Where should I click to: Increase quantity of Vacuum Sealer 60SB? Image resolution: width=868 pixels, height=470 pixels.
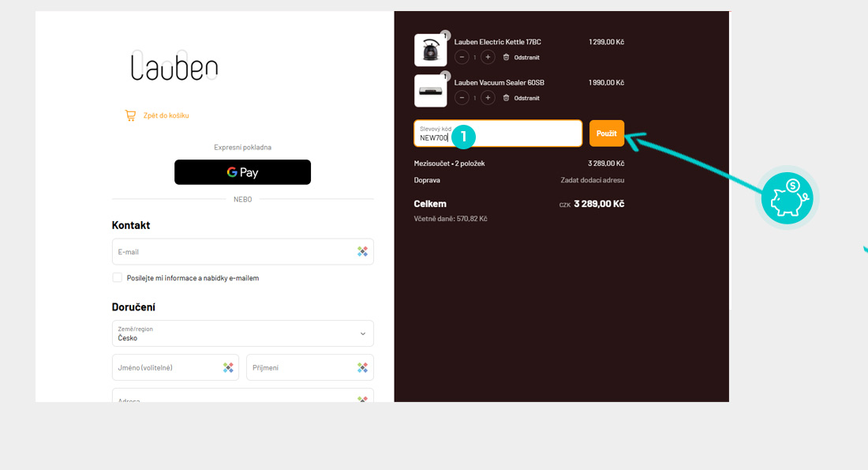[x=488, y=98]
